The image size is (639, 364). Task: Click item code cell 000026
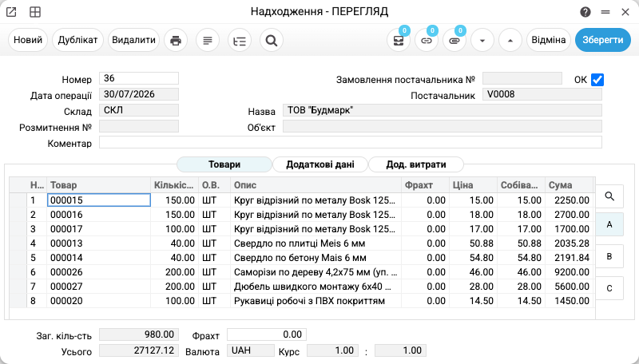coord(98,272)
